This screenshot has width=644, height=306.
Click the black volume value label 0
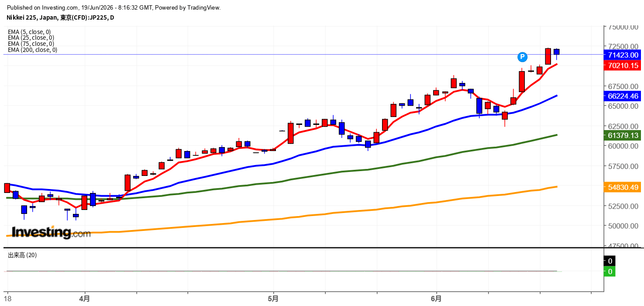(610, 261)
